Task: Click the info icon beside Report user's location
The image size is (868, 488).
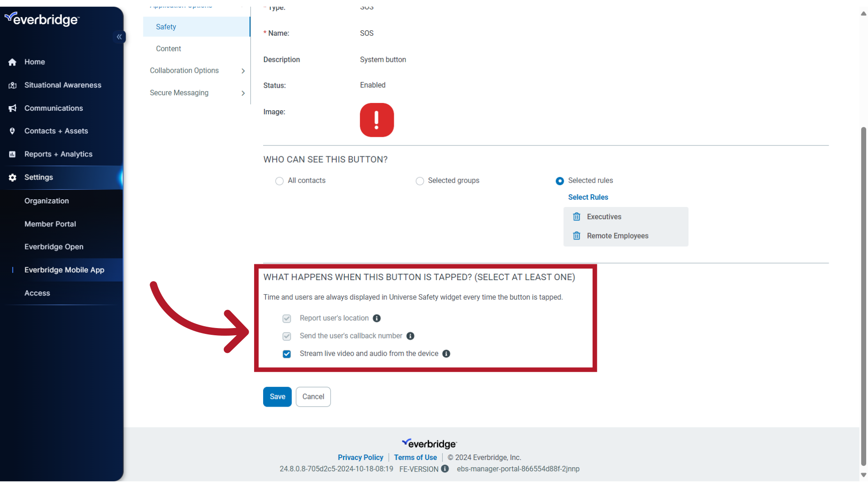Action: click(x=377, y=318)
